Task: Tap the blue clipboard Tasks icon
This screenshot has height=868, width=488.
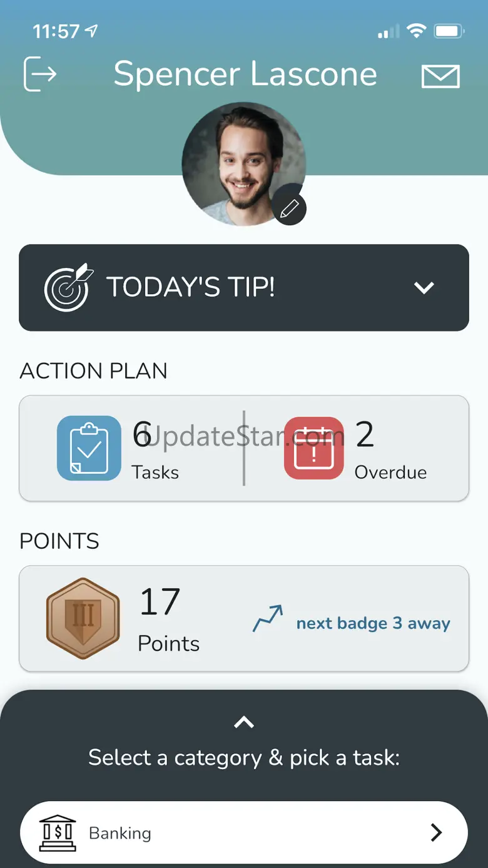Action: click(x=89, y=448)
